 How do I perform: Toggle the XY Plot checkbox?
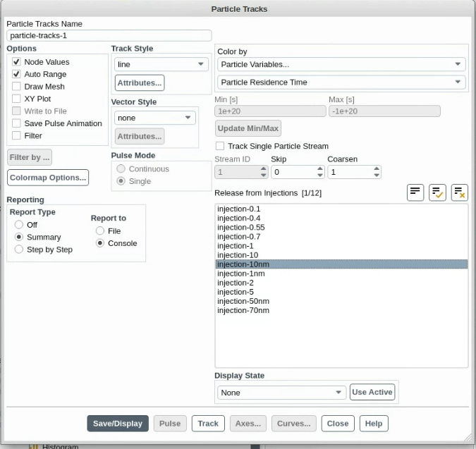(16, 99)
